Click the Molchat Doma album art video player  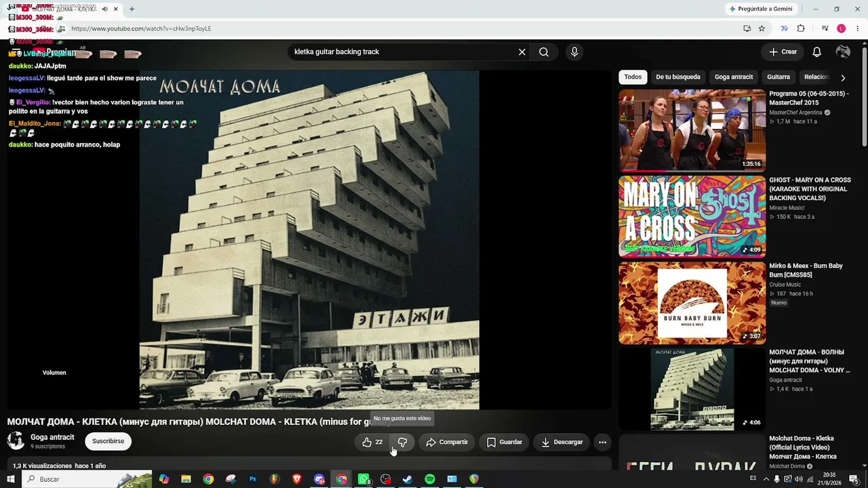tap(309, 240)
